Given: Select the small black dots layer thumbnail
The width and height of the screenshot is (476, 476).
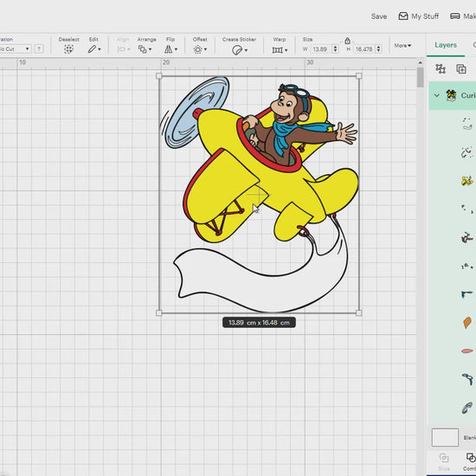Looking at the screenshot, I should pyautogui.click(x=467, y=209).
